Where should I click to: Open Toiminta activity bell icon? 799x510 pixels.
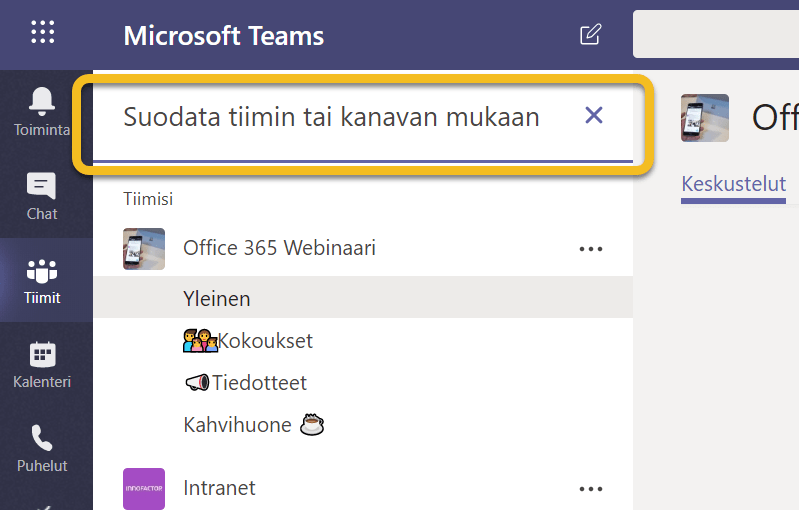pos(42,110)
